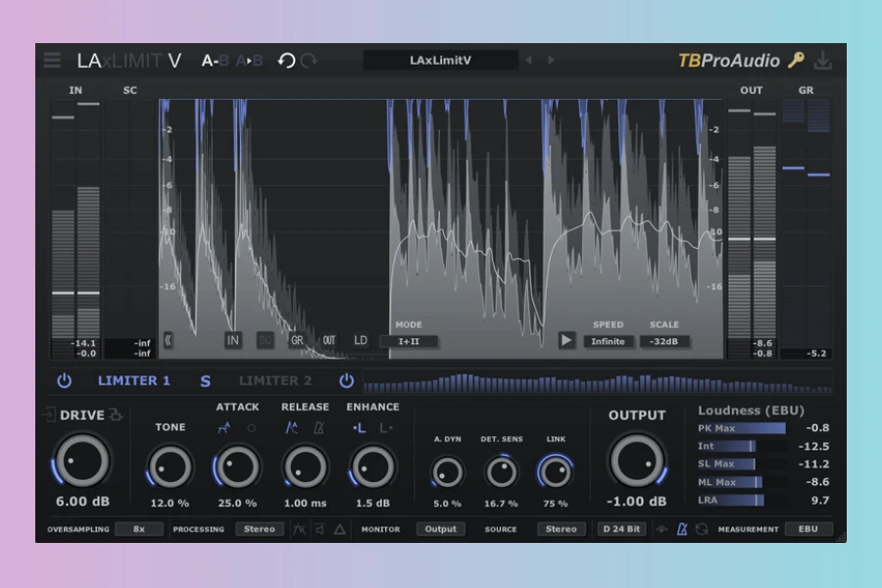Click the DRIVE knob
The image size is (882, 588).
82,461
